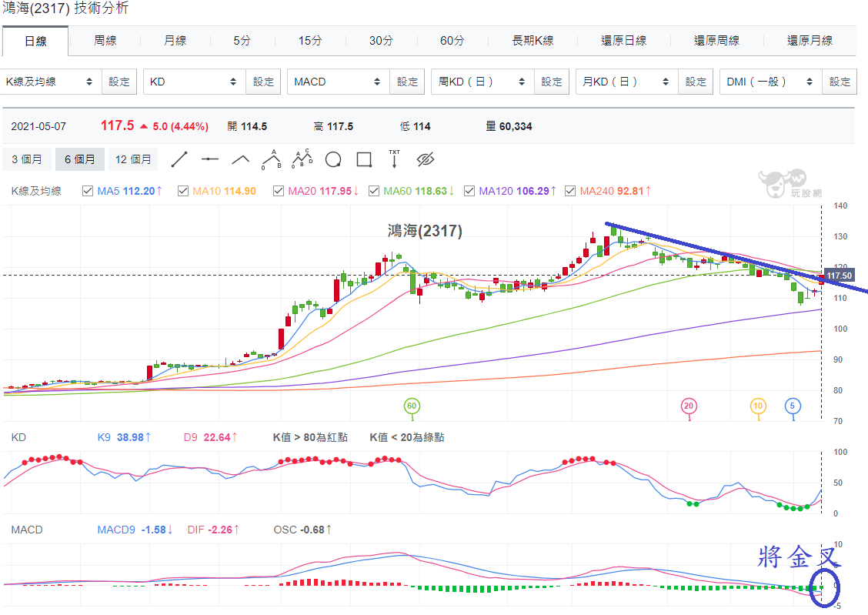Click the volume value 60,334
868x615 pixels.
coord(516,127)
